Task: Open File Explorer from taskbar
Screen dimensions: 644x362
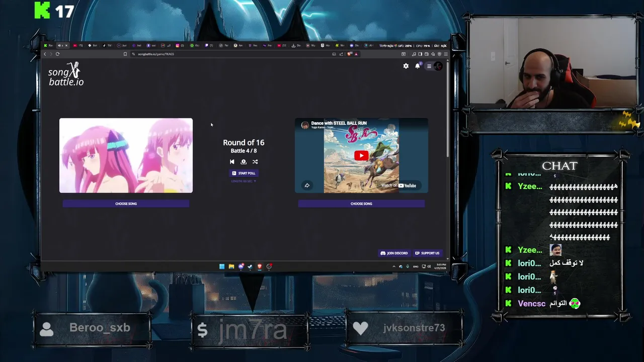Action: tap(231, 266)
